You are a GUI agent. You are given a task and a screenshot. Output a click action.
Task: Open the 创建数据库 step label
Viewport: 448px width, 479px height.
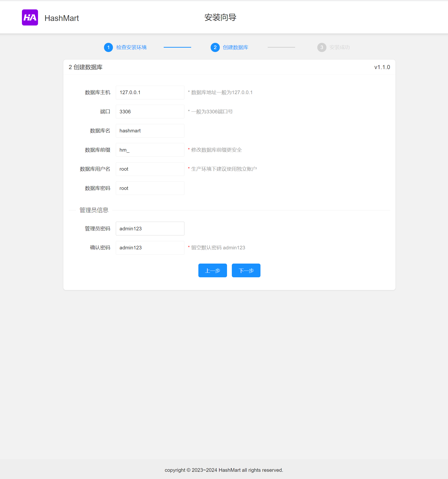tap(235, 47)
